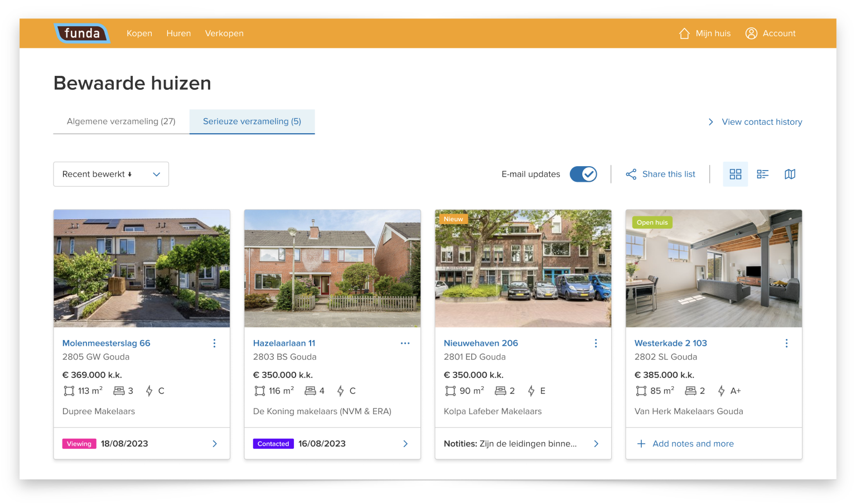Image resolution: width=856 pixels, height=504 pixels.
Task: Click chevron beside View contact history
Action: pyautogui.click(x=710, y=122)
